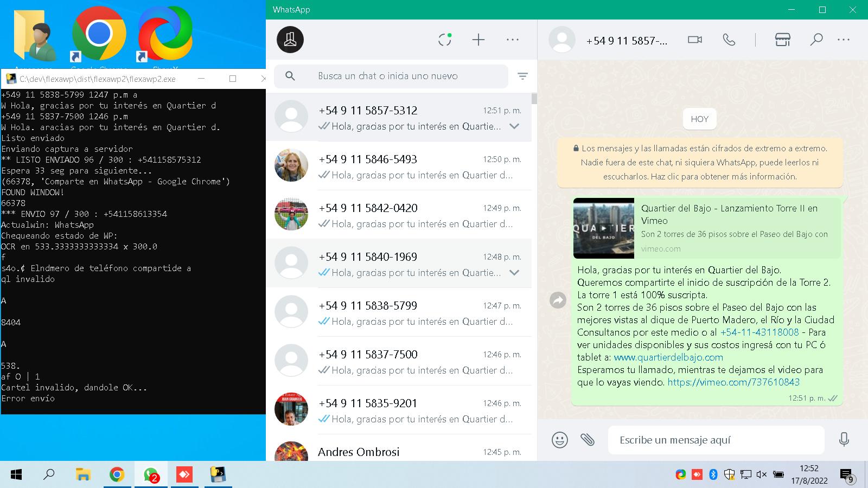Record voice message with microphone

pyautogui.click(x=844, y=440)
